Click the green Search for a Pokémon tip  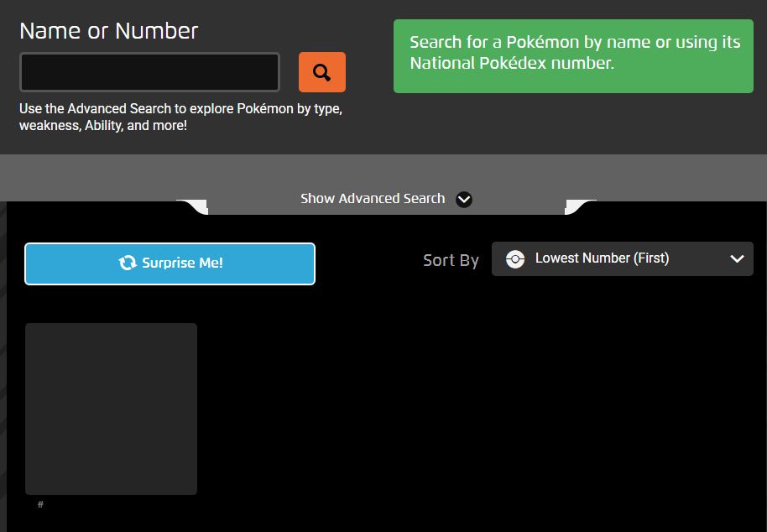(573, 56)
